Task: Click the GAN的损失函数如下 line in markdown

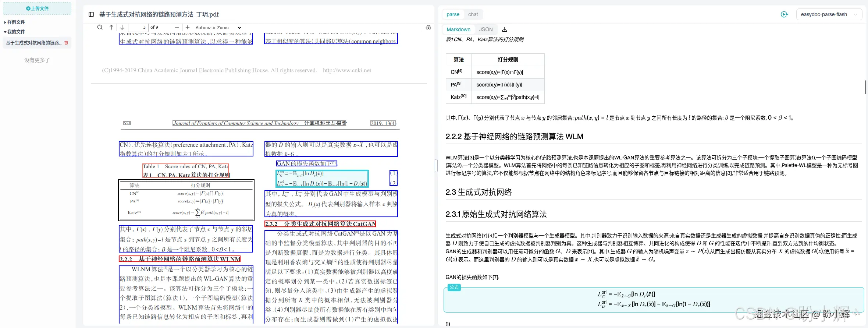Action: 472,277
